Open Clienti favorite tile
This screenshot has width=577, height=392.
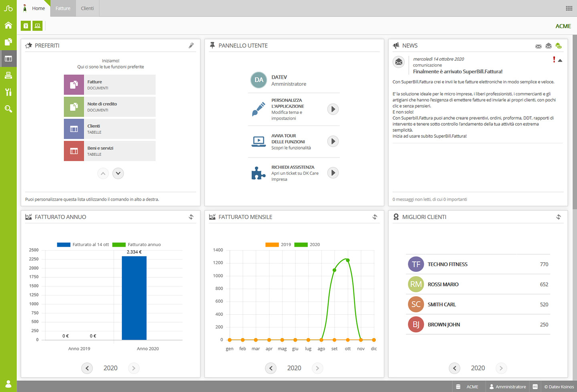click(x=110, y=129)
